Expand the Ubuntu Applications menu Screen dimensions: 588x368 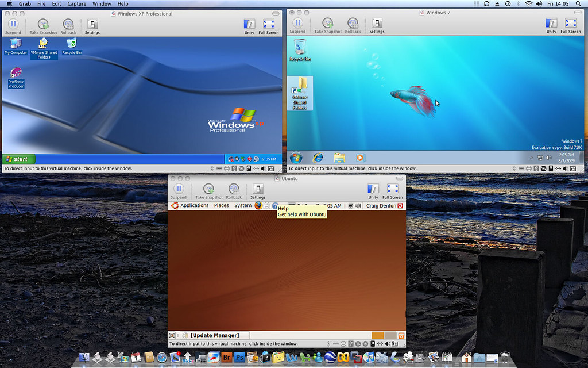(x=194, y=205)
